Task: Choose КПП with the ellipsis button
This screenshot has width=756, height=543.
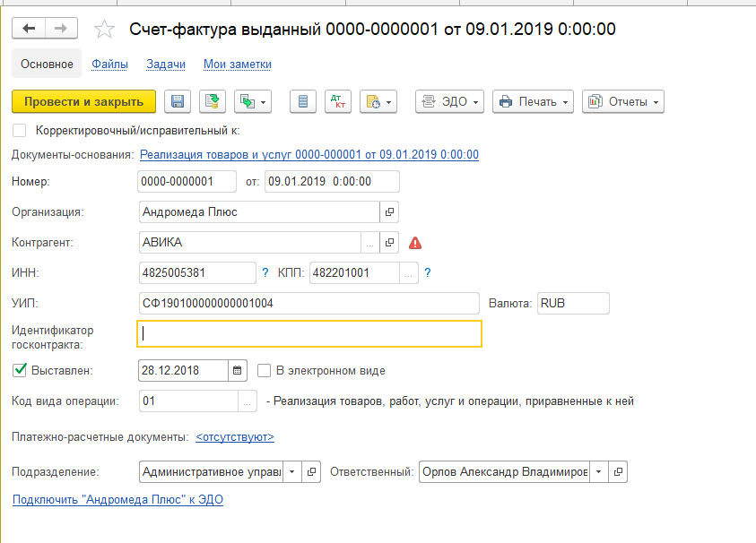Action: [408, 272]
